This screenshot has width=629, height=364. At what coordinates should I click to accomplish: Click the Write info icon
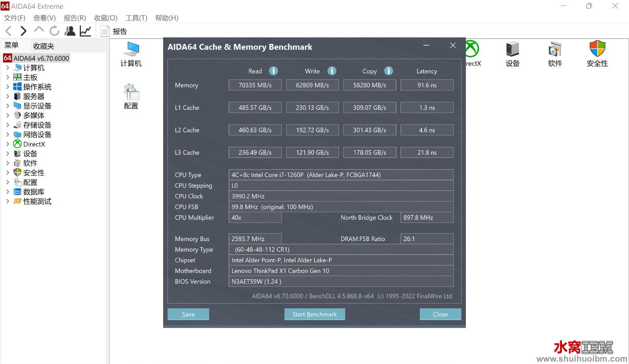click(332, 71)
